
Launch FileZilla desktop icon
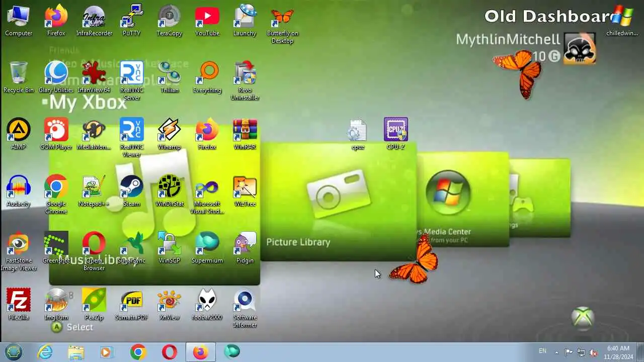19,305
